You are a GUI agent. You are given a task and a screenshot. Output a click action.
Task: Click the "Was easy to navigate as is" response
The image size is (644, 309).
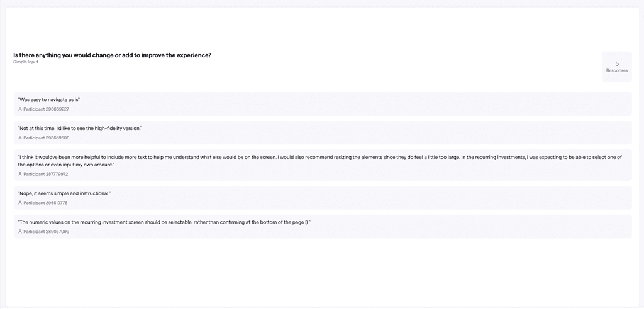click(x=48, y=100)
